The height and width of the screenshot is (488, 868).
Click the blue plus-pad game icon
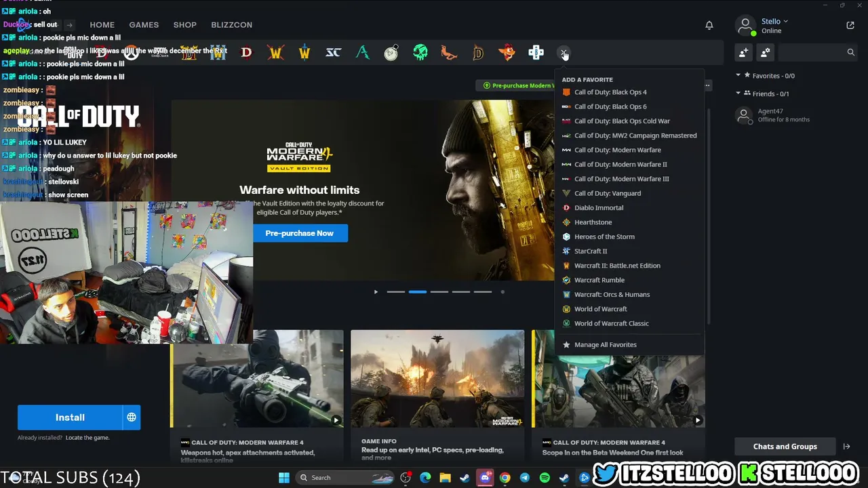536,52
